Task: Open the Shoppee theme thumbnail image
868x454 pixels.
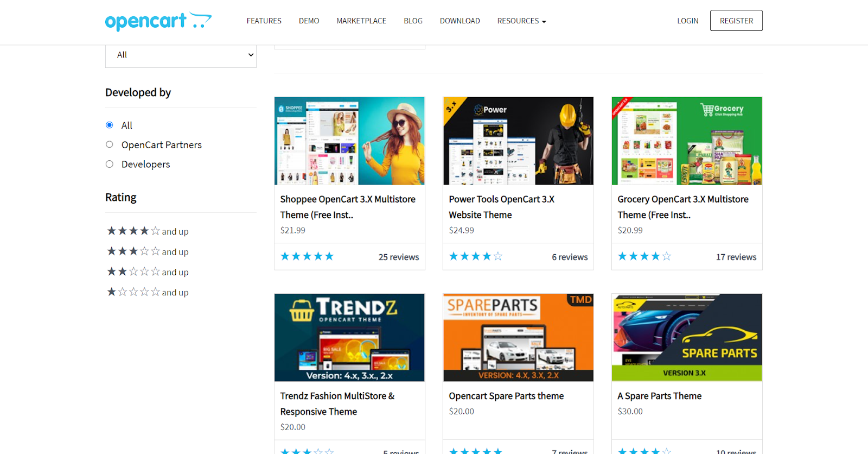Action: (x=349, y=141)
